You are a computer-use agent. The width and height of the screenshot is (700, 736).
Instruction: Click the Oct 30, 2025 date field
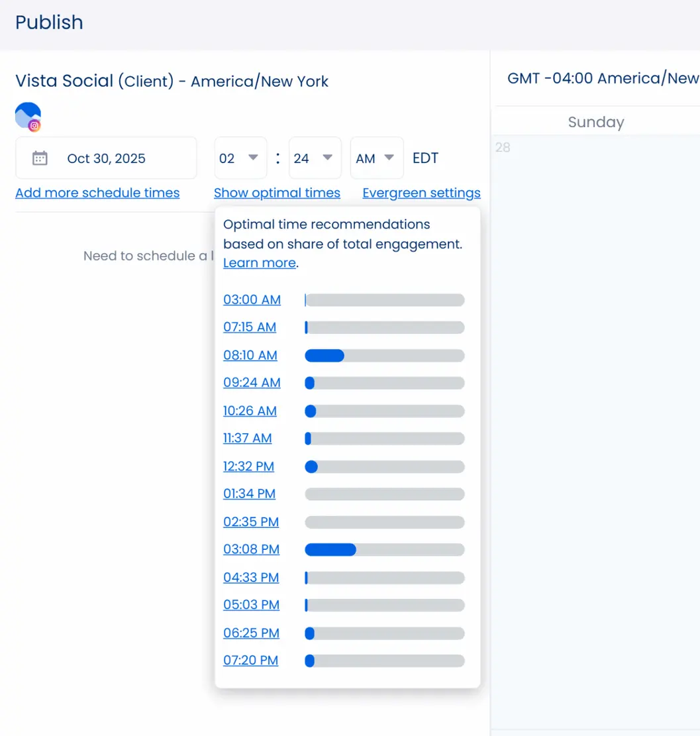[106, 158]
